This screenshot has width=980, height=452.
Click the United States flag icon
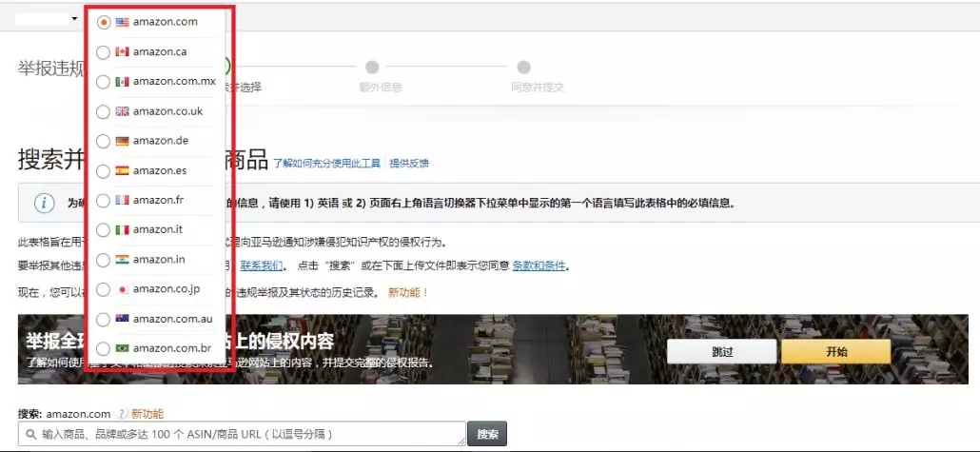click(123, 22)
